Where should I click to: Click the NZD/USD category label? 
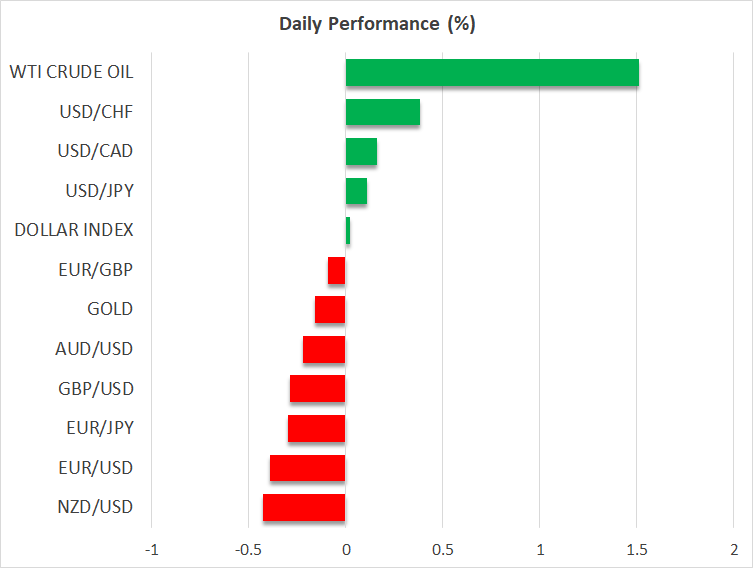pos(95,507)
